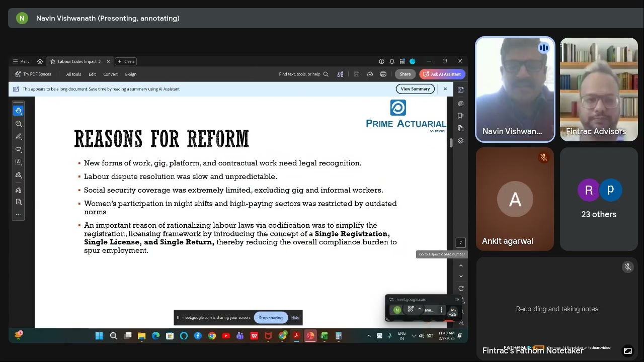Screen dimensions: 644x362
Task: Select Ankit agarwal's participant tile
Action: [515, 199]
